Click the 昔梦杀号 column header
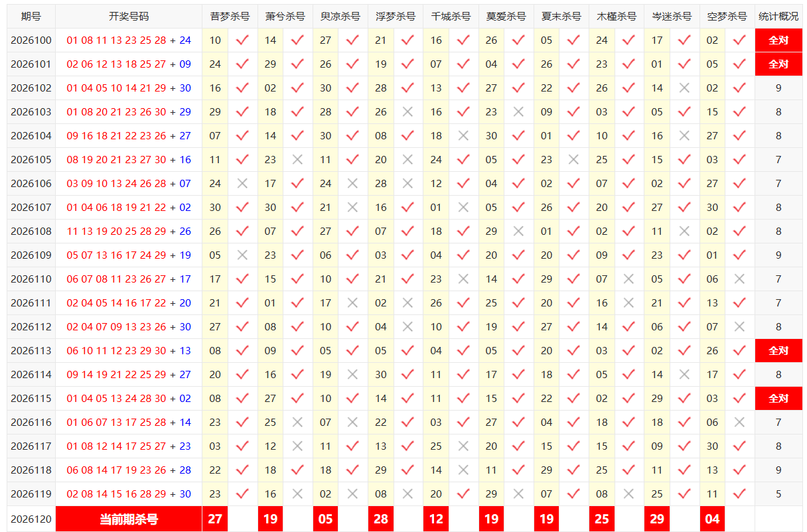This screenshot has height=532, width=807. click(x=230, y=17)
